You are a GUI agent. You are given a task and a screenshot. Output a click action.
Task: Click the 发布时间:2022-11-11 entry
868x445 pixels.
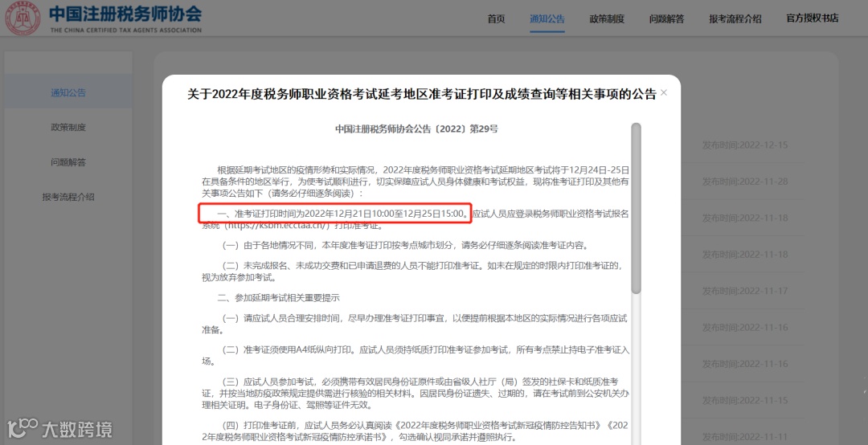tap(744, 437)
